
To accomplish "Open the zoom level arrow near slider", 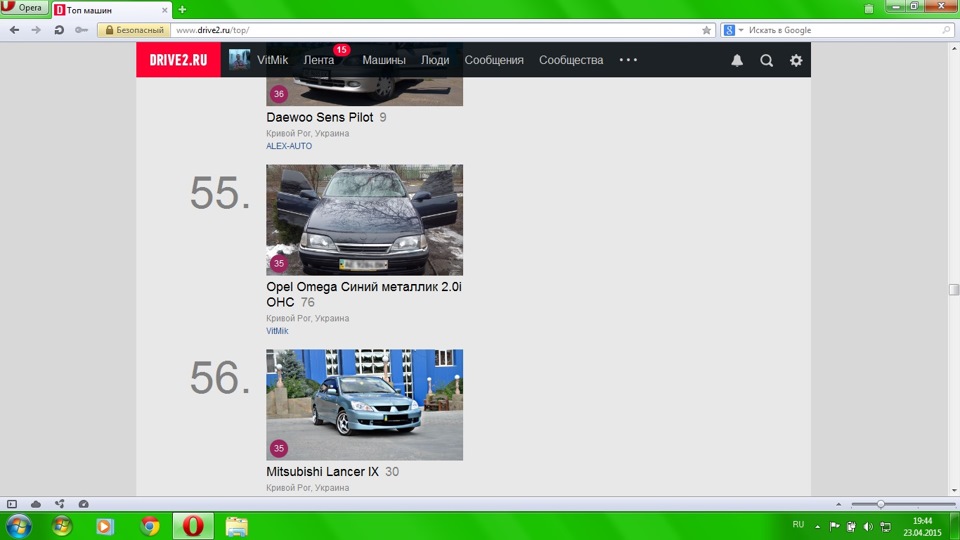I will coord(838,504).
